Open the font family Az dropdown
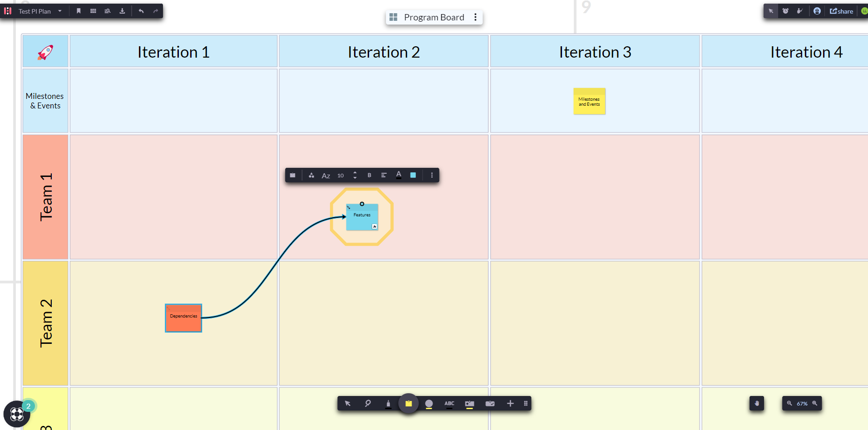The width and height of the screenshot is (868, 430). coord(326,176)
